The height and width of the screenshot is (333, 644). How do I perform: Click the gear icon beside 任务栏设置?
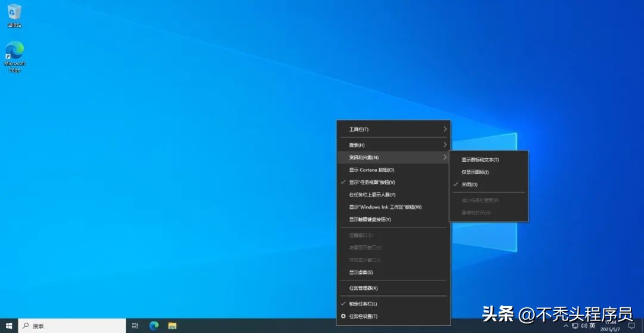click(x=343, y=316)
